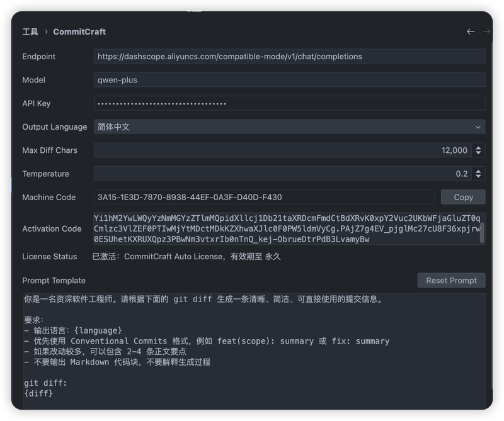Click the {diff} placeholder in the prompt
Screen dimensions: 504x421
tap(38, 393)
